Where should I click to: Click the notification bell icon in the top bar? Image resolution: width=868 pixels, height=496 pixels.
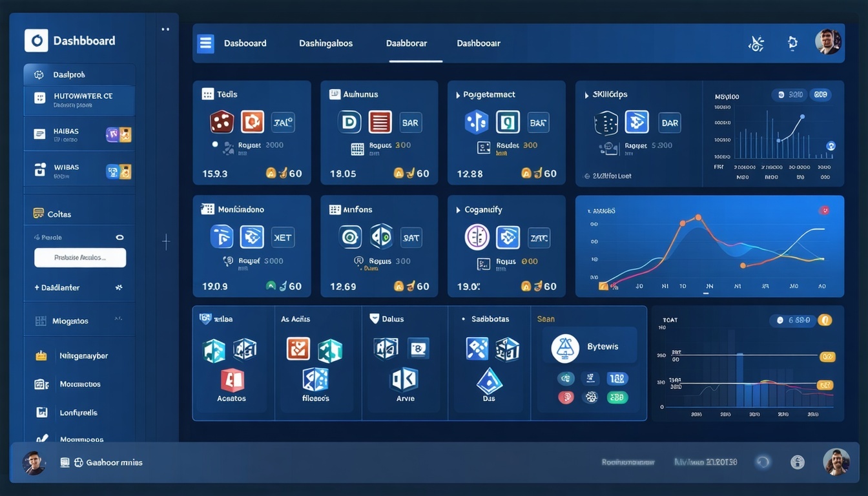click(x=792, y=43)
